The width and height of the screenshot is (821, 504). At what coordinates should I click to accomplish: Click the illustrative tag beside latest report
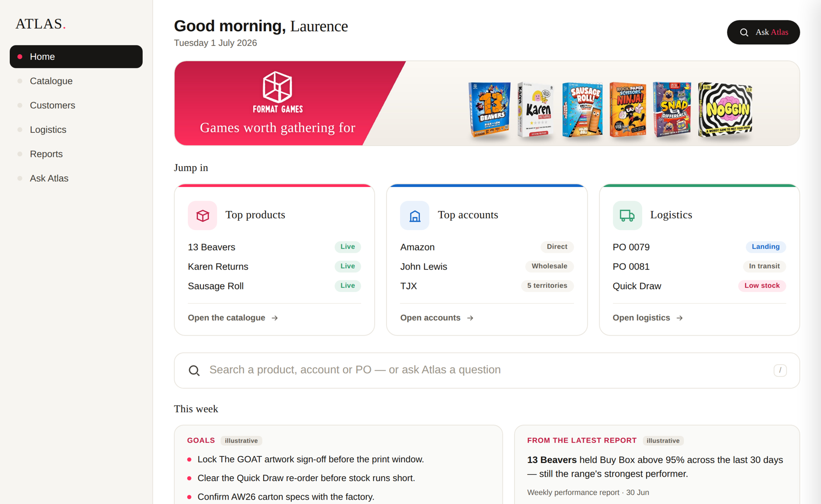point(663,441)
